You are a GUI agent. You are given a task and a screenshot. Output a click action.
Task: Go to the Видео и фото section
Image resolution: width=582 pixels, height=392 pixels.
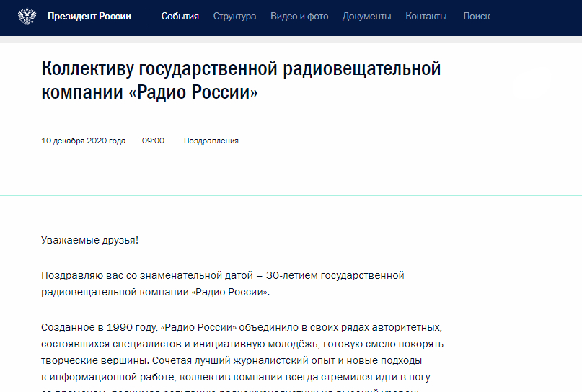click(x=299, y=17)
